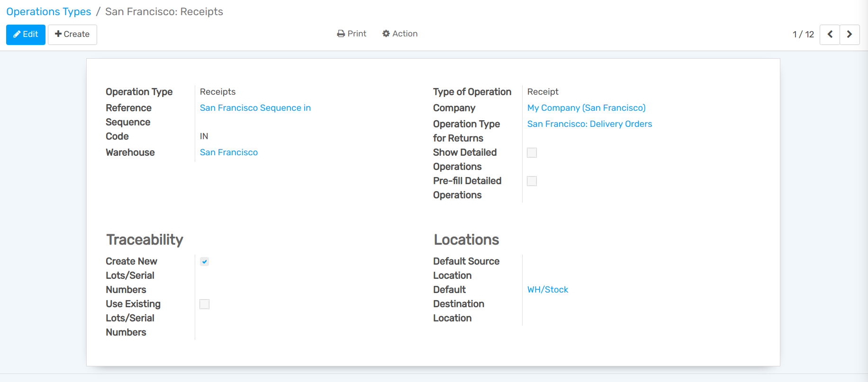Go to the previous record arrow
Screen dimensions: 868x382
click(830, 35)
